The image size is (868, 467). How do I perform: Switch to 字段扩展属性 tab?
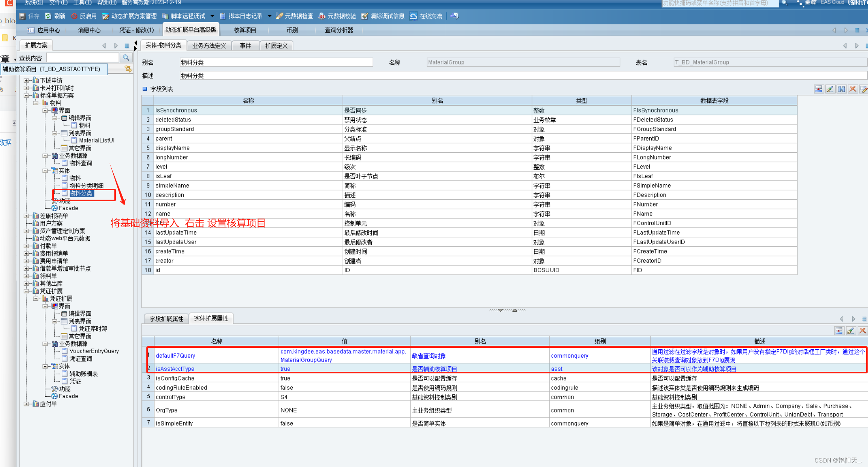click(x=166, y=319)
